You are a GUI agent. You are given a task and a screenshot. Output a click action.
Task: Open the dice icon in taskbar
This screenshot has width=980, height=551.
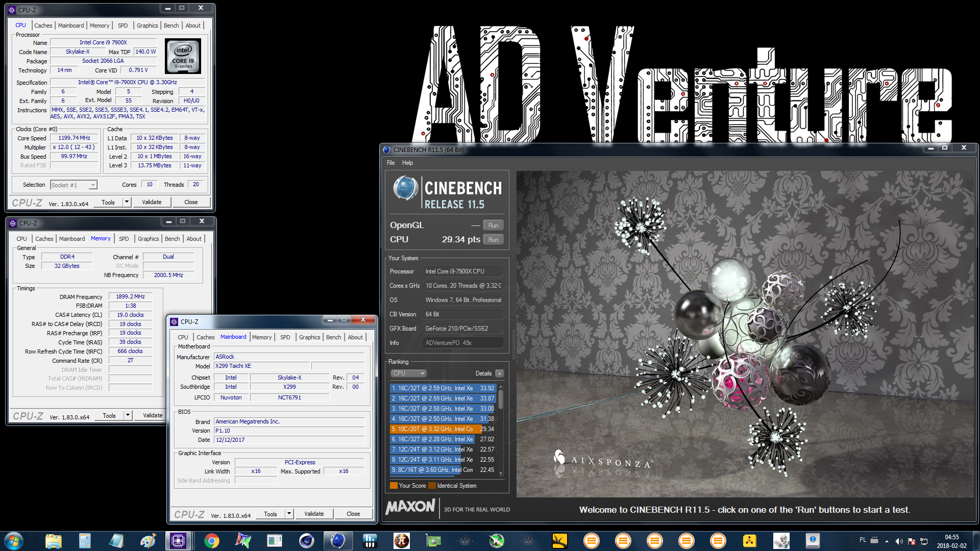tap(781, 541)
